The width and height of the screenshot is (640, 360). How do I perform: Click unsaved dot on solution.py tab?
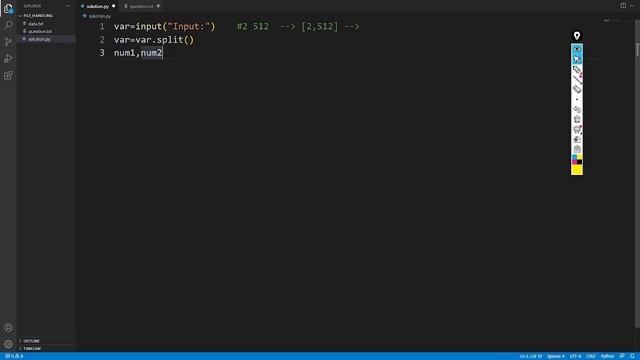coord(113,6)
